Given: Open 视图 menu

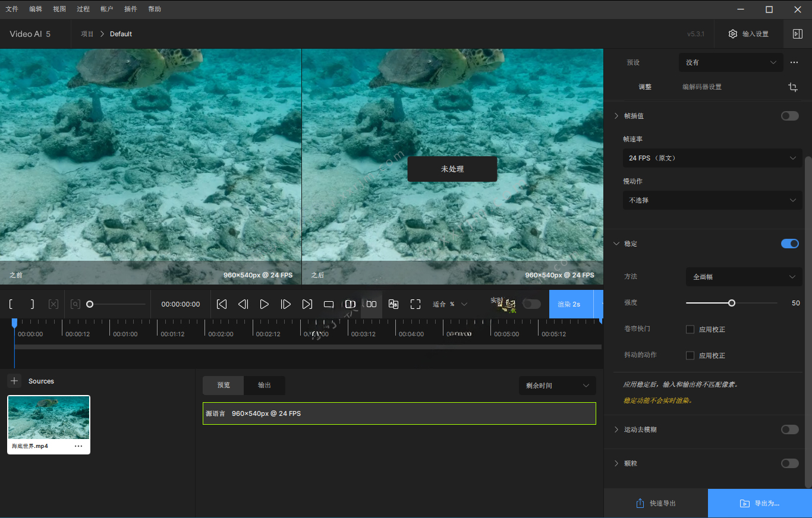Looking at the screenshot, I should point(59,9).
